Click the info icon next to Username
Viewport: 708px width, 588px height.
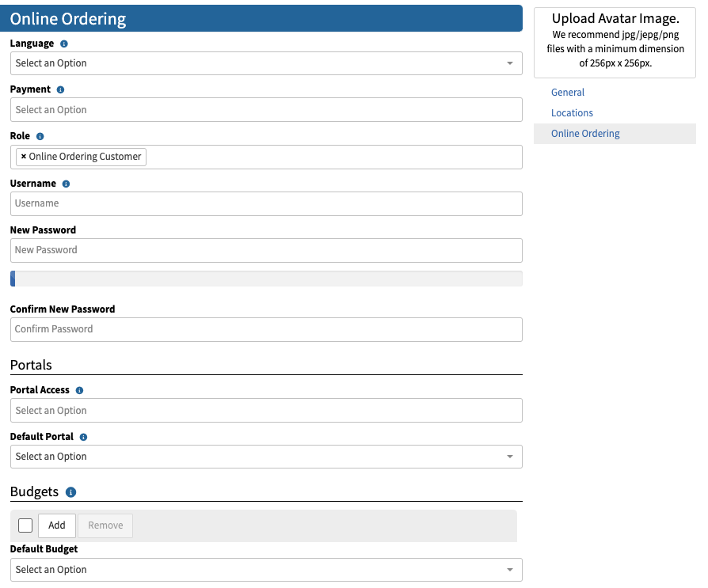[x=66, y=184]
